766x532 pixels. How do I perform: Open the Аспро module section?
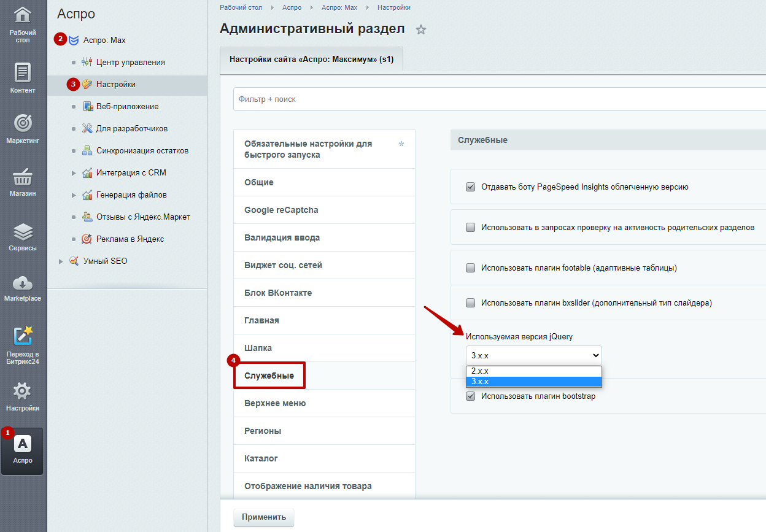coord(23,451)
